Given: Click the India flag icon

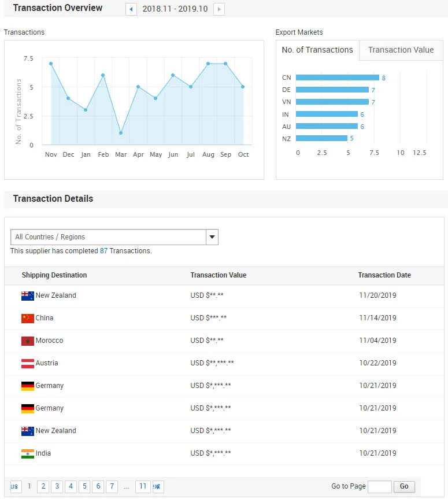Looking at the screenshot, I should click(28, 454).
